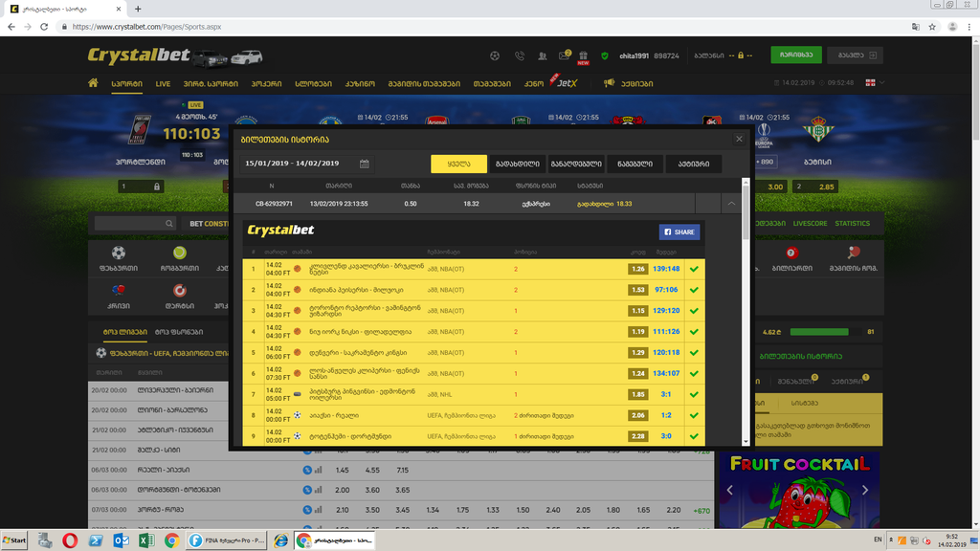This screenshot has height=551, width=980.
Task: Open the date range 15/01/2019 - 14/02/2019 picker
Action: [307, 164]
